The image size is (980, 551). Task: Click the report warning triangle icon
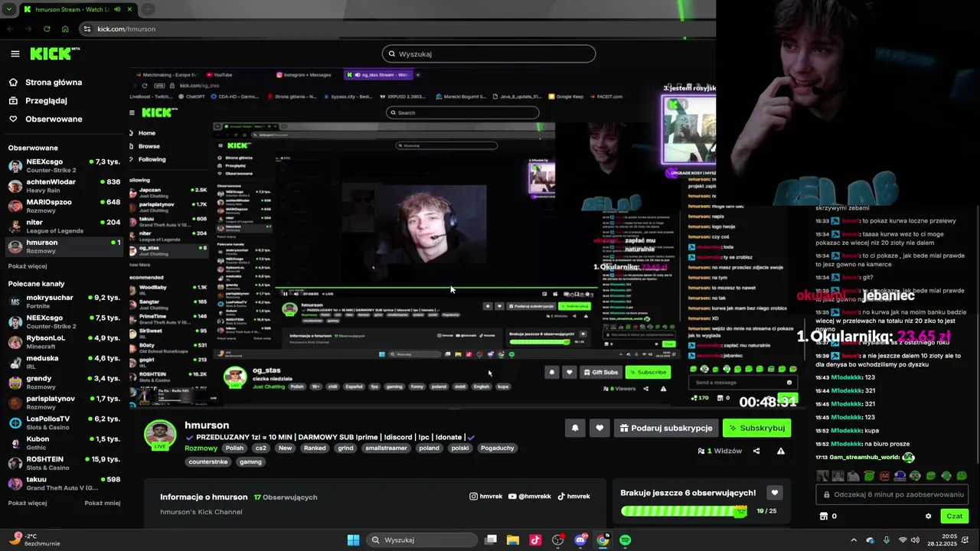click(781, 451)
